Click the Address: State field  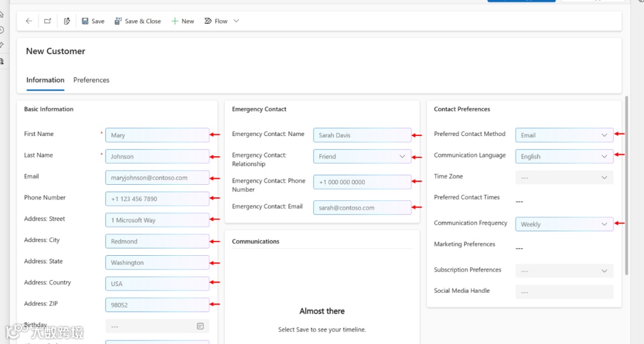(x=157, y=263)
